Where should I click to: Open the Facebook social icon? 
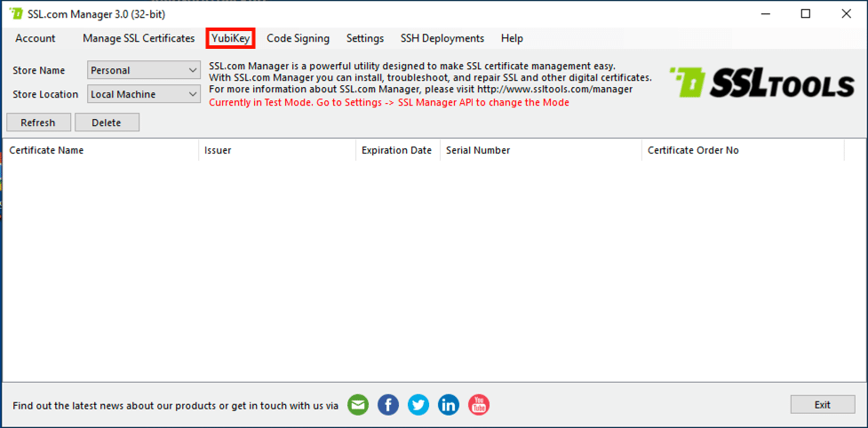(388, 405)
